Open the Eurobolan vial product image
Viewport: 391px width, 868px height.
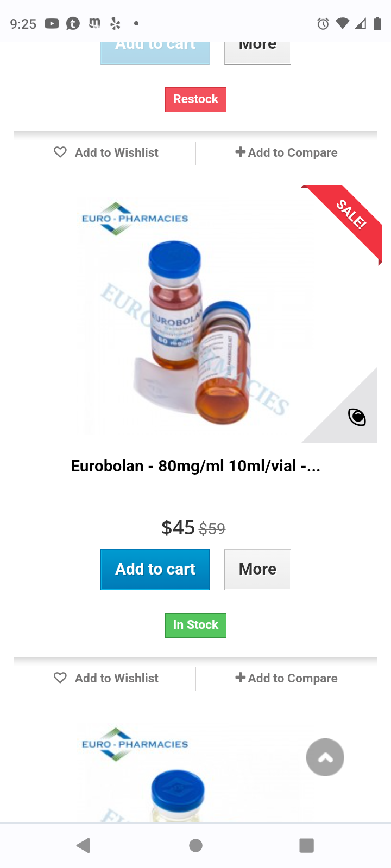point(195,314)
